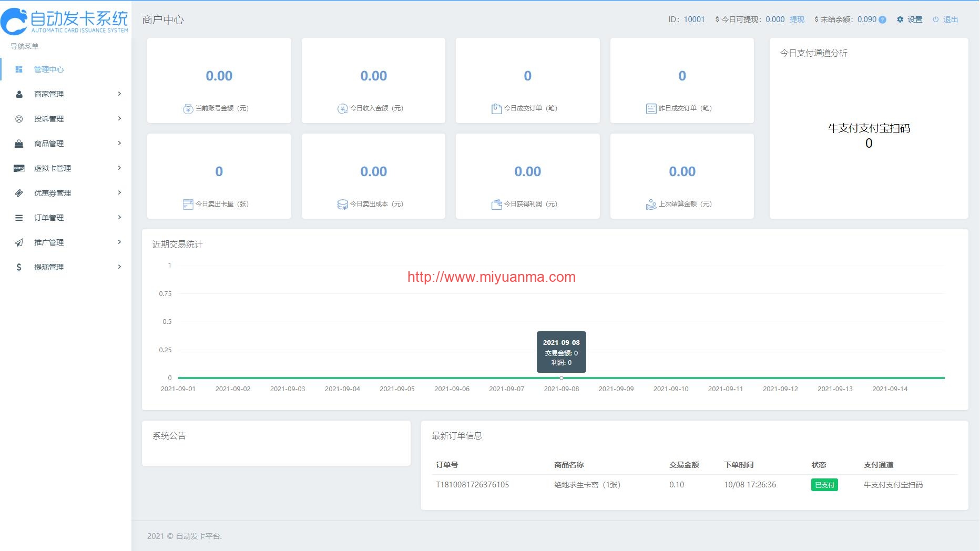Expand the 投诉管理 chevron
The height and width of the screenshot is (551, 980).
pos(119,118)
